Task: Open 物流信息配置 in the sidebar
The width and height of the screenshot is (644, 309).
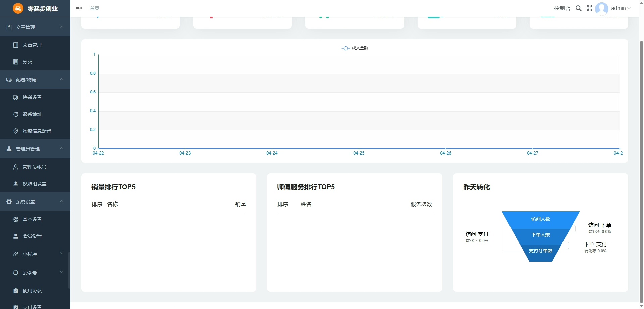Action: (37, 131)
